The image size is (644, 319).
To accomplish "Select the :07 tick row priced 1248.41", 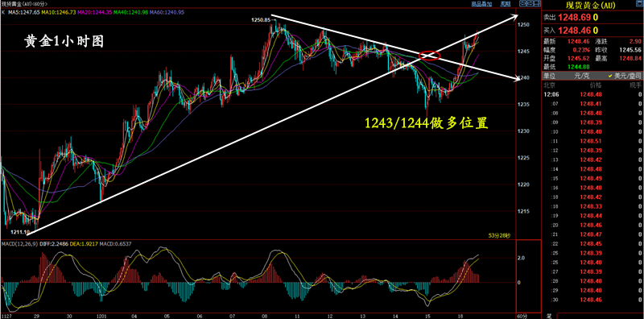I will pyautogui.click(x=593, y=104).
